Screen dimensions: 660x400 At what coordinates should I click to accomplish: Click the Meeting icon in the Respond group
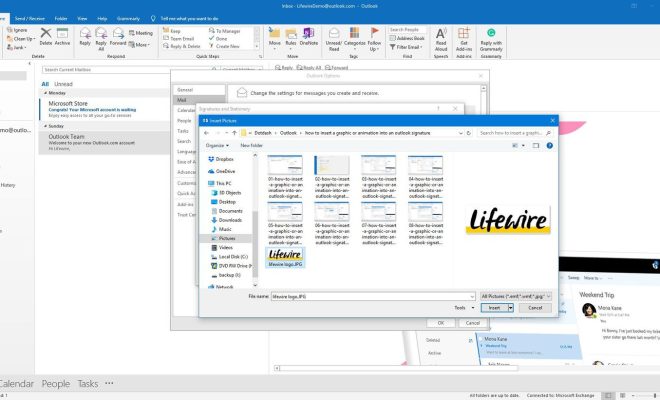(132, 33)
